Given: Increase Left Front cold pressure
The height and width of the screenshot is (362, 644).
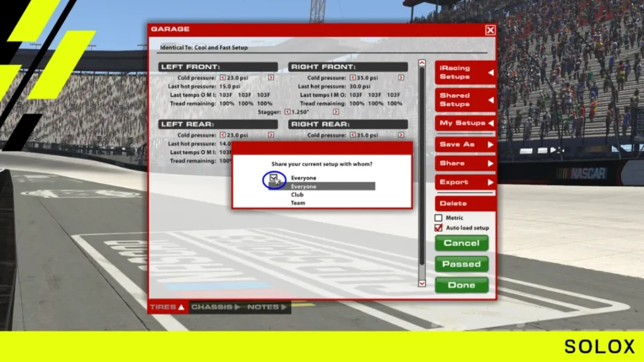Looking at the screenshot, I should (271, 77).
